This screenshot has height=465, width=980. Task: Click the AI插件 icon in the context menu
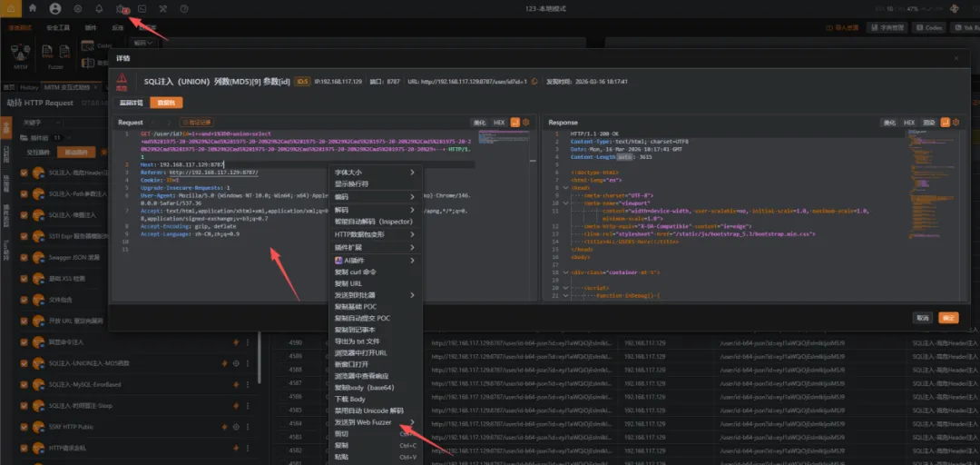coord(338,261)
